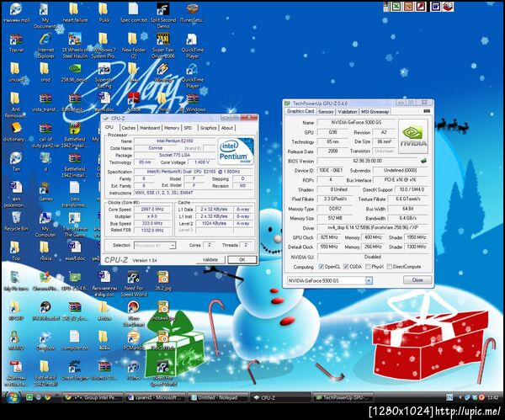Image resolution: width=505 pixels, height=420 pixels.
Task: Launch the Cheat Engine shortcut
Action: point(75,370)
